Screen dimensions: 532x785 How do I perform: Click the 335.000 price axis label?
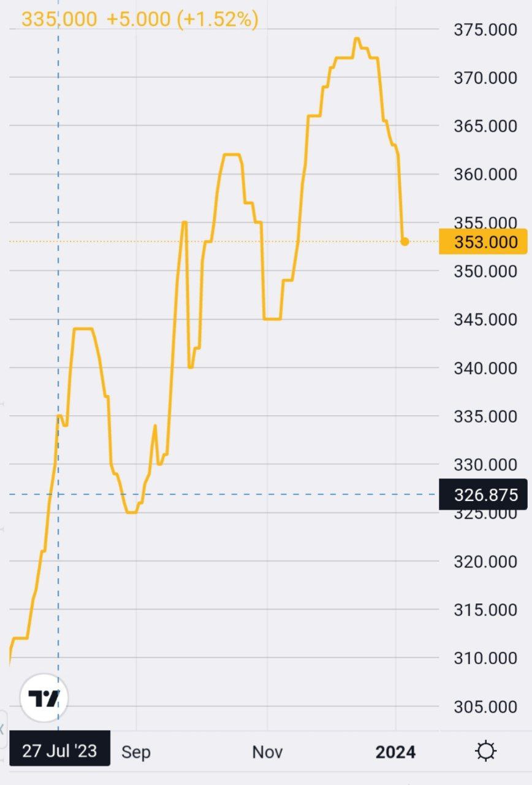[485, 416]
